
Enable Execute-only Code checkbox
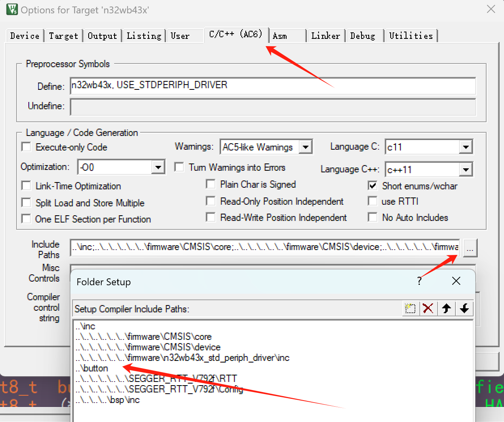click(x=26, y=147)
